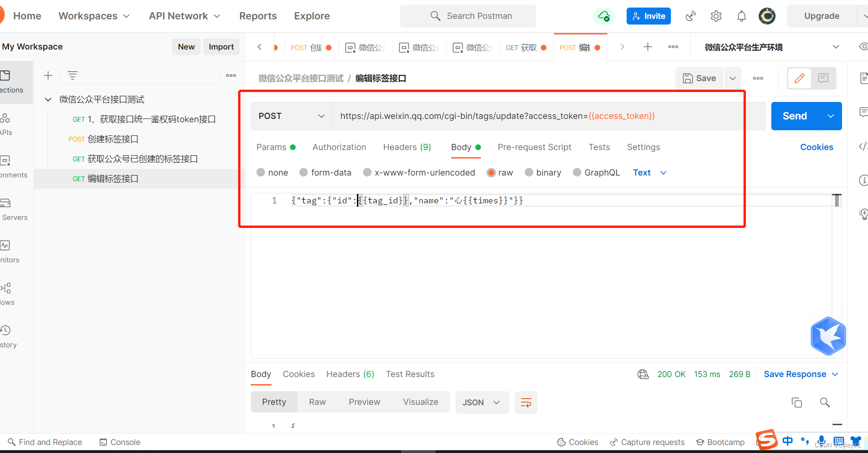Switch to Pre-request Script tab
Image resolution: width=868 pixels, height=453 pixels.
click(535, 147)
